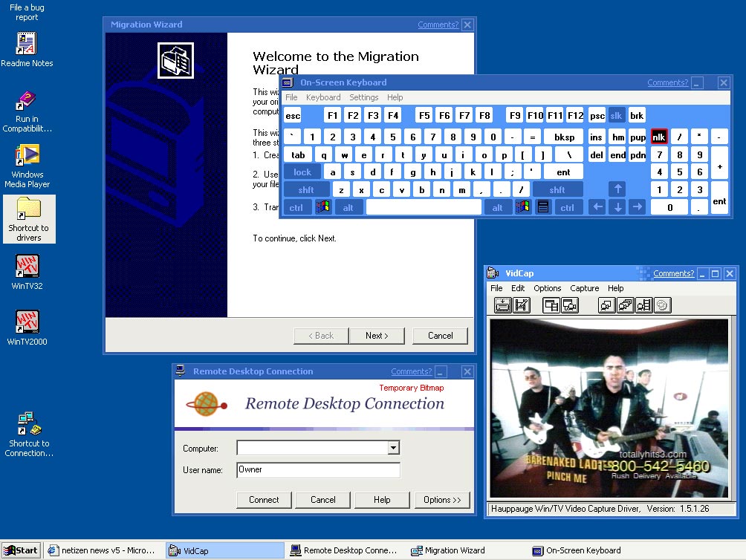Toggle the preview video toolbar button
The height and width of the screenshot is (560, 746).
point(551,305)
